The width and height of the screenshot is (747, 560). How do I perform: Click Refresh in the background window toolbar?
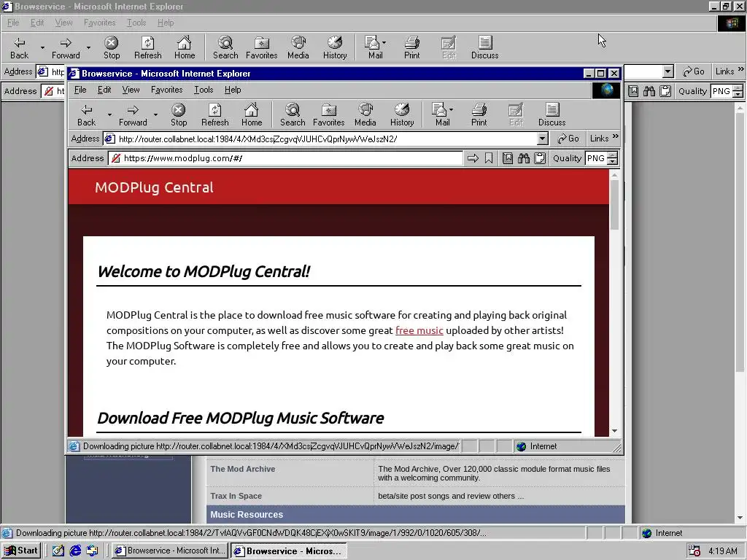point(147,48)
